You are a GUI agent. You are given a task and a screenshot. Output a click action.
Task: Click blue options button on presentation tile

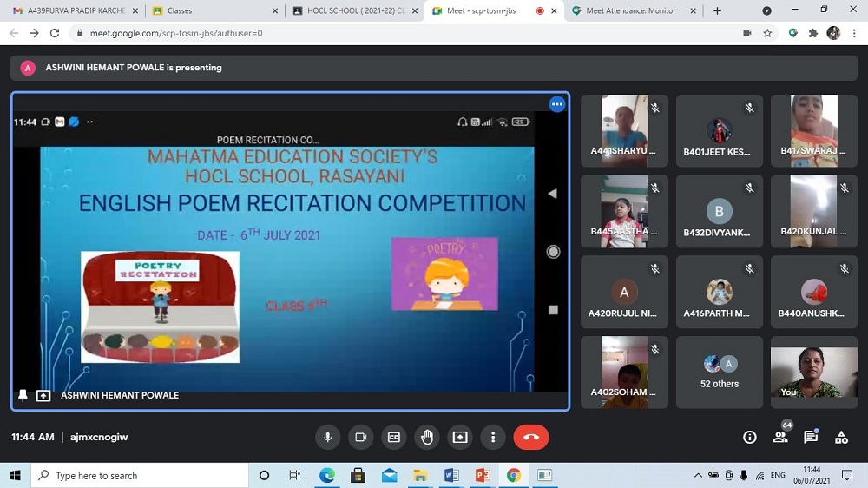point(557,104)
